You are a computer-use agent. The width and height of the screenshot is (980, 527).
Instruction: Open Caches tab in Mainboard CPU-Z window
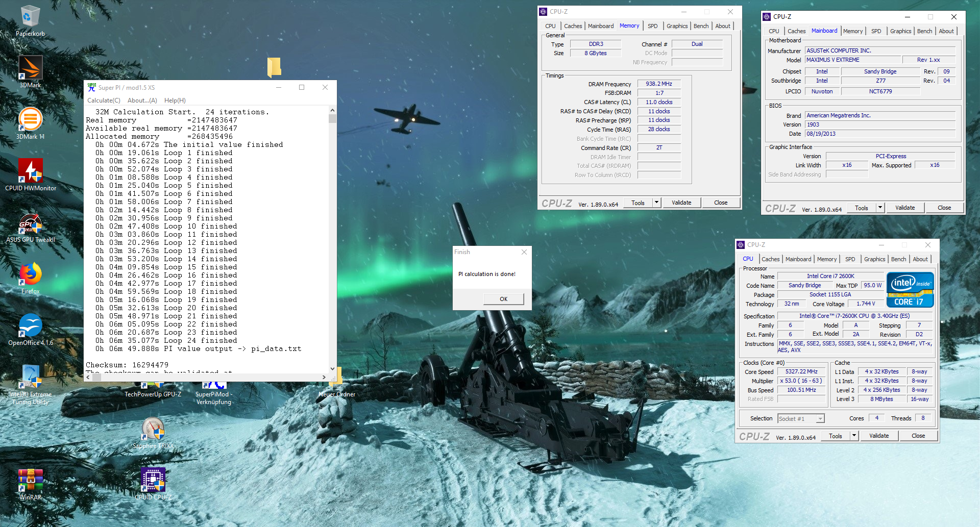[796, 31]
